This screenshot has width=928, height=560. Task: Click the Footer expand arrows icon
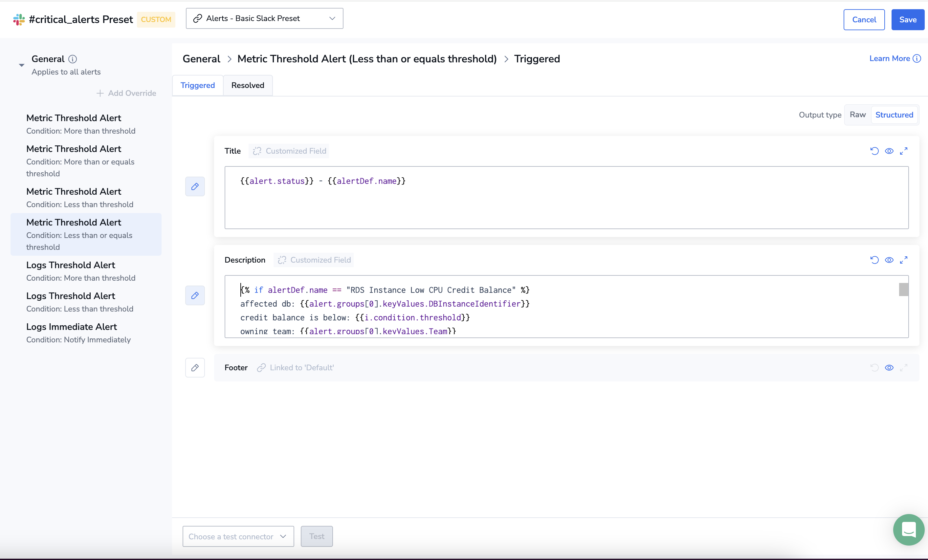pos(903,368)
